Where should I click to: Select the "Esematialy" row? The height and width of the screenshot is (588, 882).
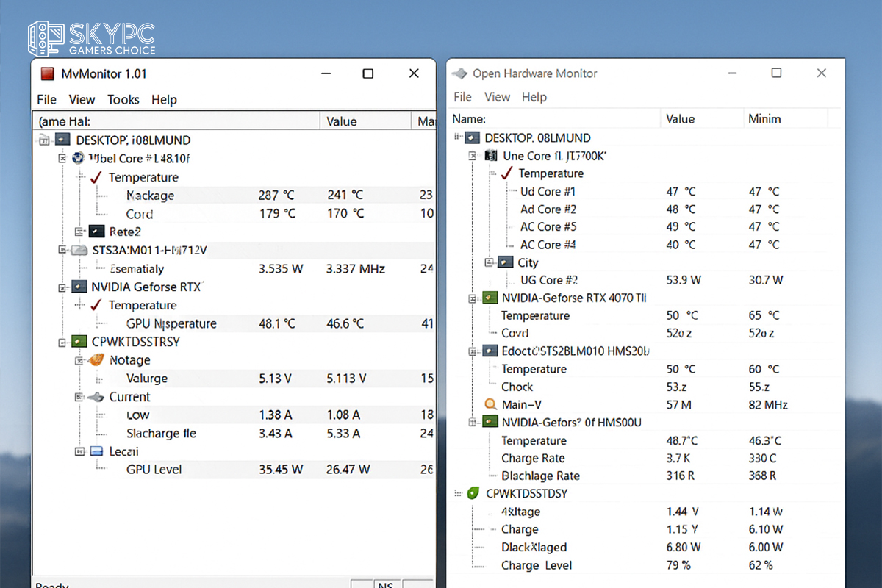[234, 268]
